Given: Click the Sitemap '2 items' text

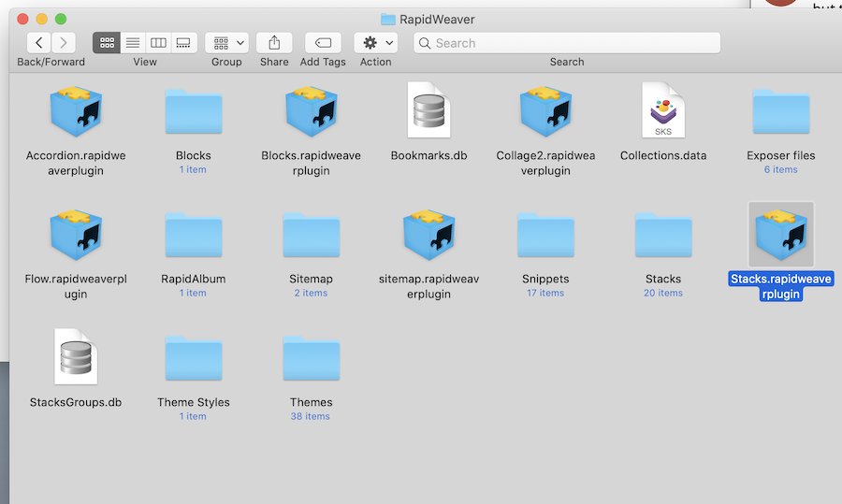Looking at the screenshot, I should [311, 293].
